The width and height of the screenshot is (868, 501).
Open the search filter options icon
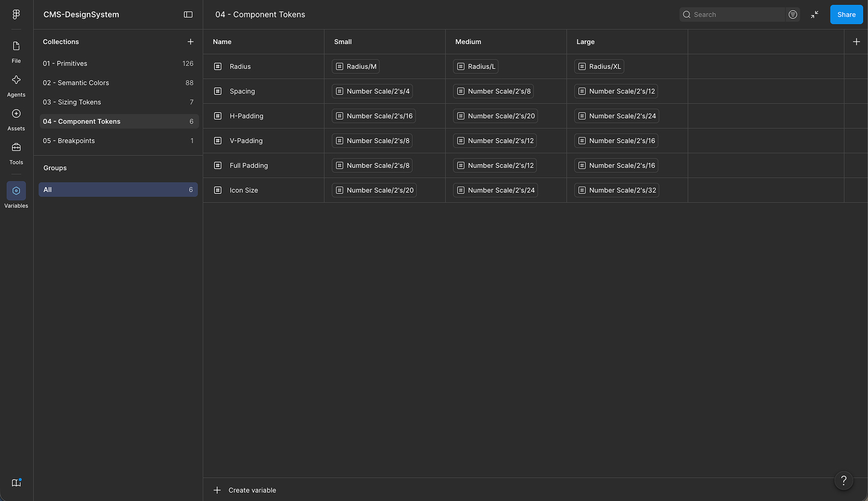pyautogui.click(x=793, y=14)
